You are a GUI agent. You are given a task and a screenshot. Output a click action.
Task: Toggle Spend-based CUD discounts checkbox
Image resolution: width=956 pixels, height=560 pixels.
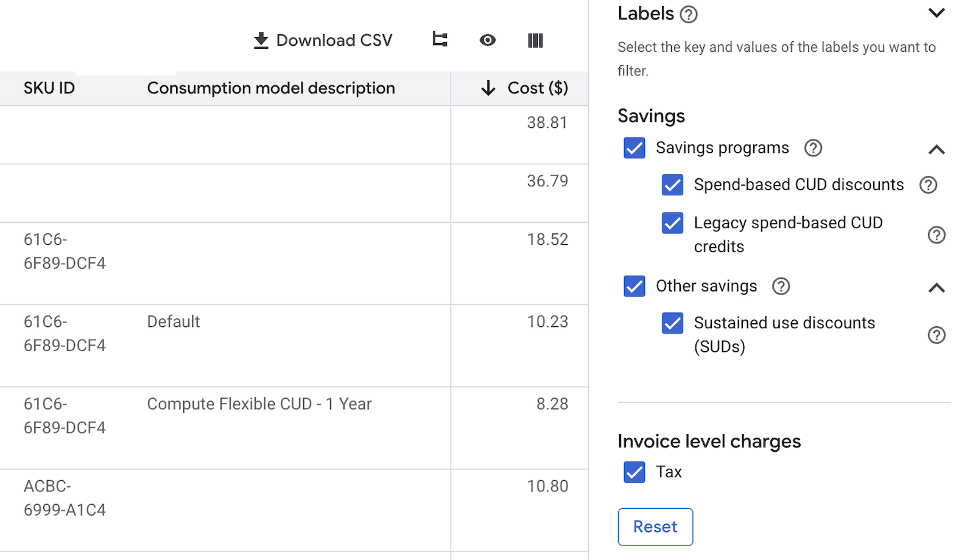click(x=672, y=185)
